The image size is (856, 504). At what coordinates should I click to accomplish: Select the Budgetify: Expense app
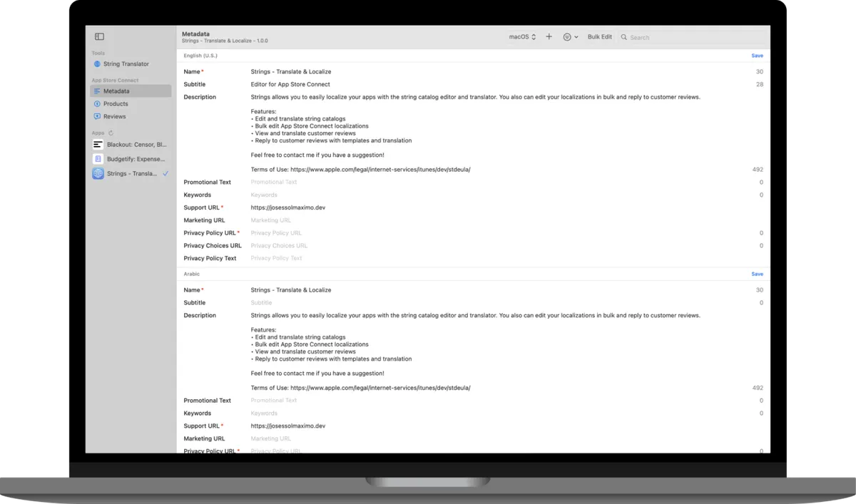click(131, 159)
